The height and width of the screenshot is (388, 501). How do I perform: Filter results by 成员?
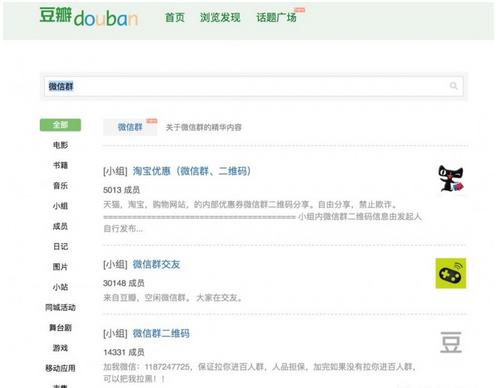click(x=60, y=226)
